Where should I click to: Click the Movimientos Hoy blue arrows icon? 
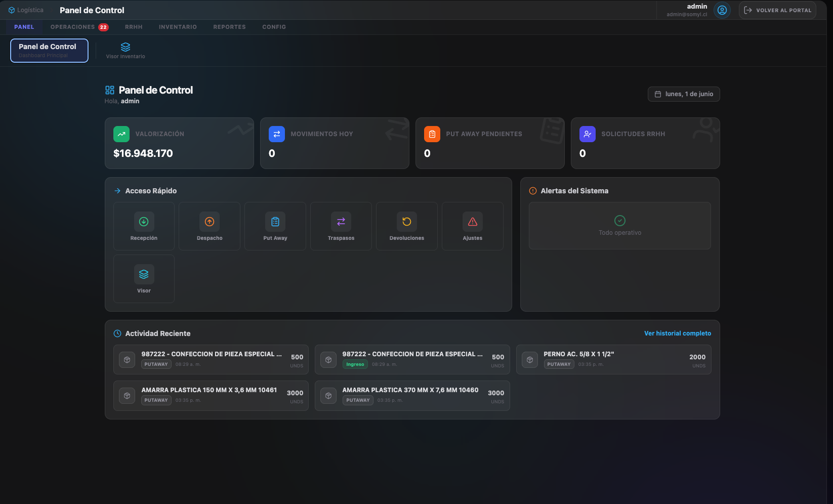click(277, 134)
